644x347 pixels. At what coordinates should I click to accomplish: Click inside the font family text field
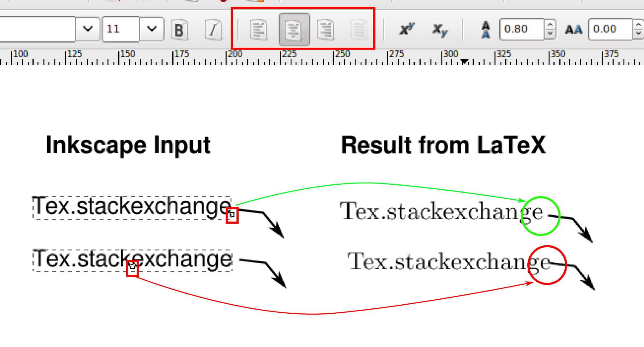point(37,29)
